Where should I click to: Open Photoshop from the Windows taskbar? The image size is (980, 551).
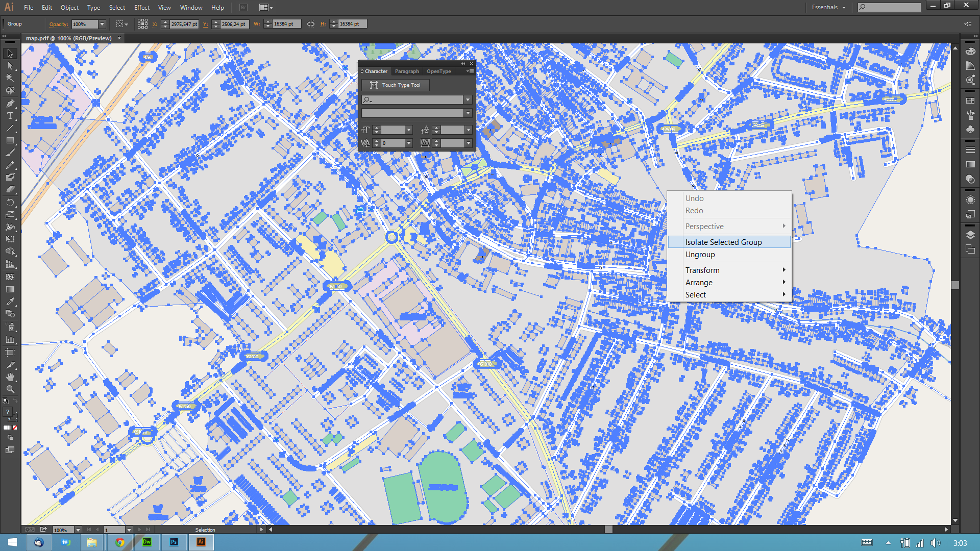point(174,542)
